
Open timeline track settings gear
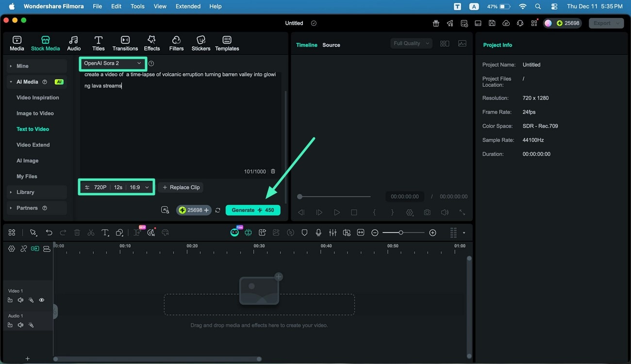click(x=12, y=248)
